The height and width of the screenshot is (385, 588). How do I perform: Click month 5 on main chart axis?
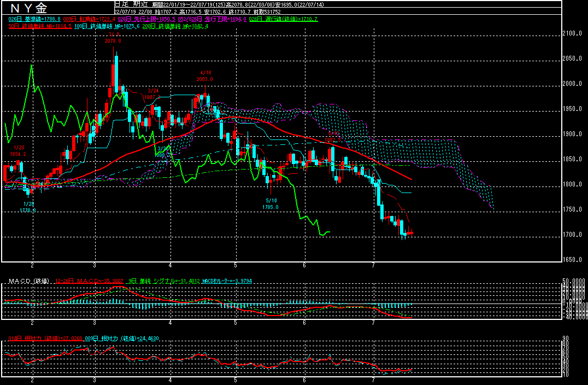click(x=236, y=265)
